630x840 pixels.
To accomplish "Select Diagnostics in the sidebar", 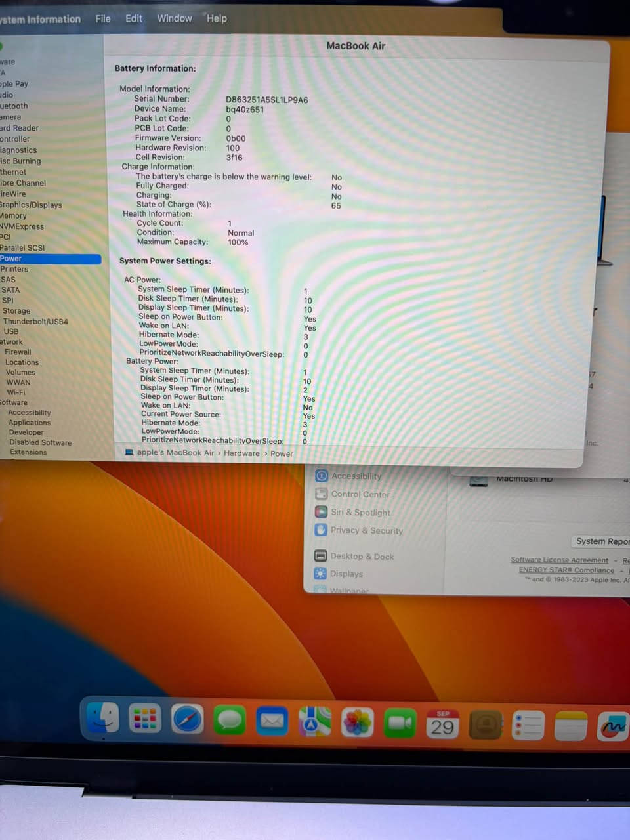I will [x=18, y=150].
